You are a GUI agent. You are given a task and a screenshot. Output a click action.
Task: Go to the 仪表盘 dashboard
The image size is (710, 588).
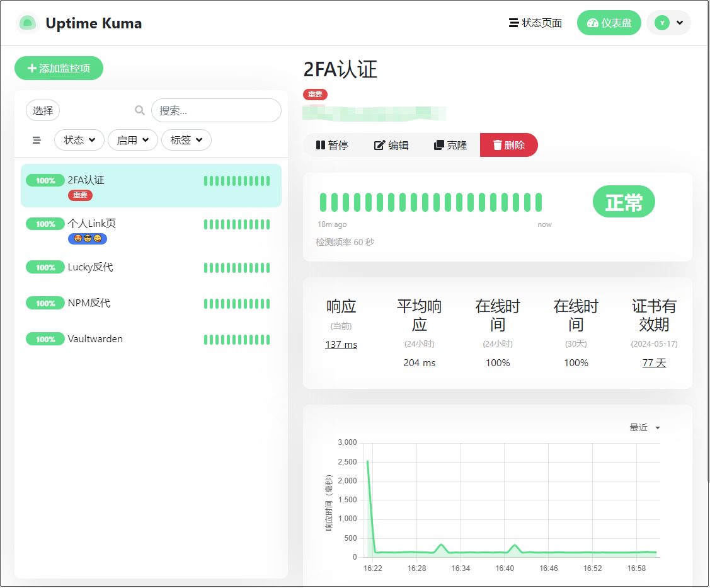[x=609, y=23]
